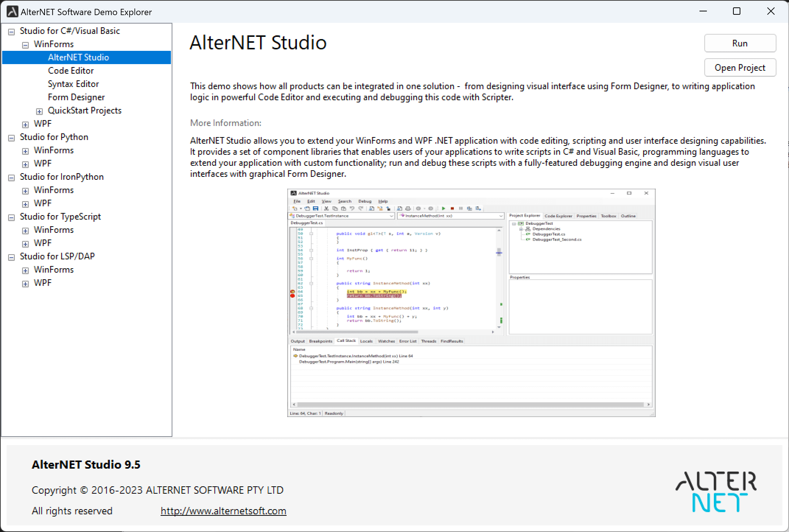Minimize the Demo Explorer window
This screenshot has width=789, height=532.
pyautogui.click(x=703, y=11)
